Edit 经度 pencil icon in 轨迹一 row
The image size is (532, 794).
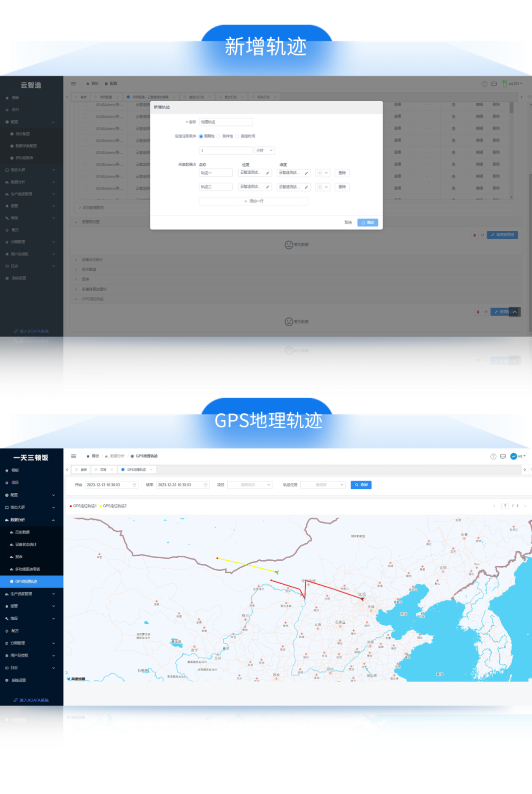tap(267, 173)
